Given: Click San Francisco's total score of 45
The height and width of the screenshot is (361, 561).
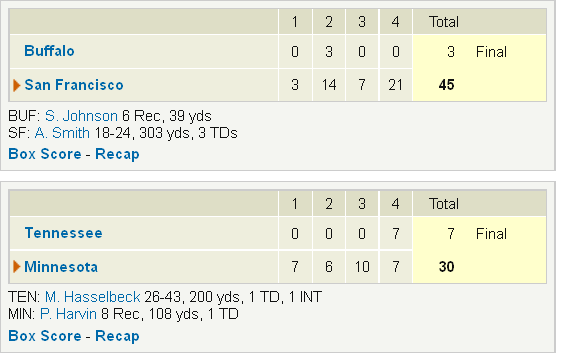Looking at the screenshot, I should [447, 85].
